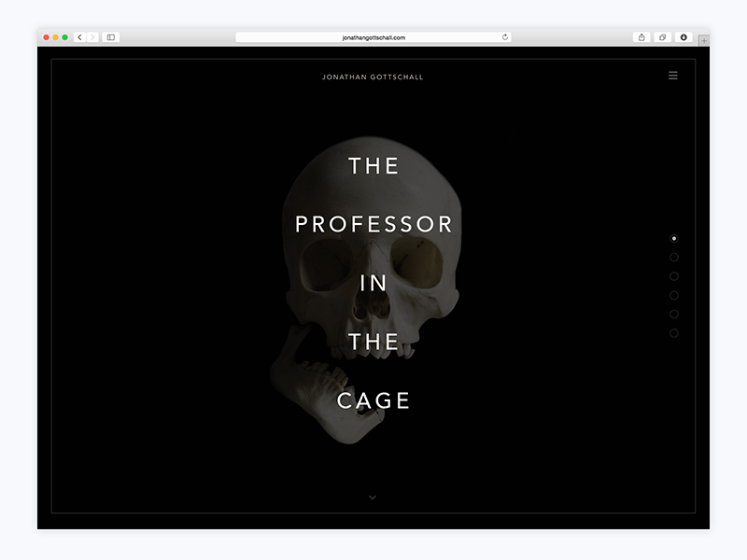Open a new tab with the plus button
The image size is (747, 560).
(x=704, y=41)
